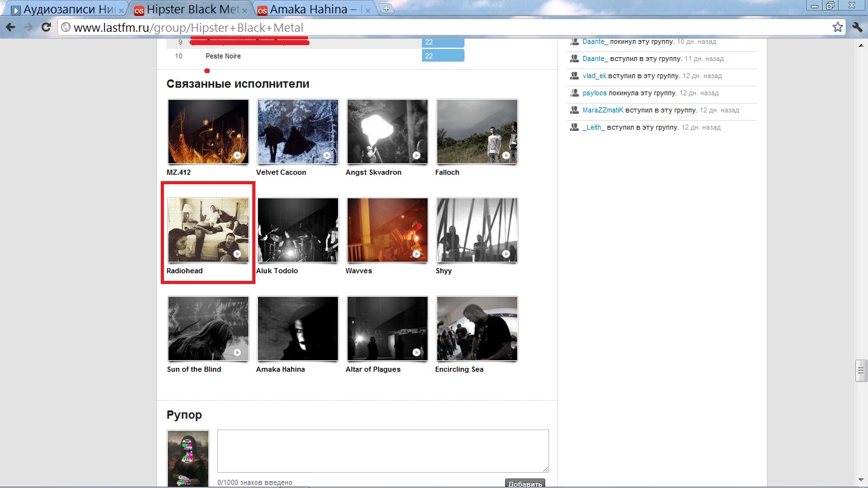Screen dimensions: 868x488
Task: Open the Amaka Hahina artist name link
Action: [x=280, y=369]
